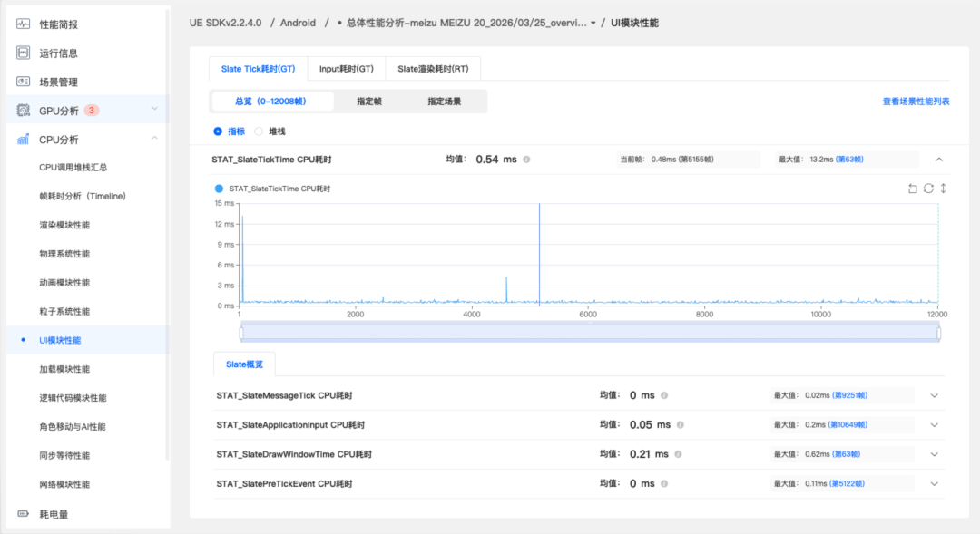Viewport: 980px width, 534px height.
Task: Click the current-frame marker line in chart
Action: (x=539, y=254)
